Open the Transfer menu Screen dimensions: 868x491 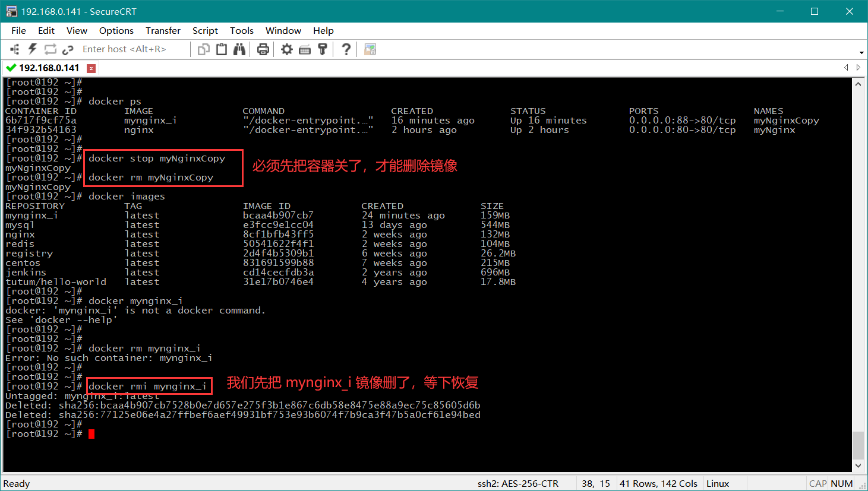tap(163, 30)
